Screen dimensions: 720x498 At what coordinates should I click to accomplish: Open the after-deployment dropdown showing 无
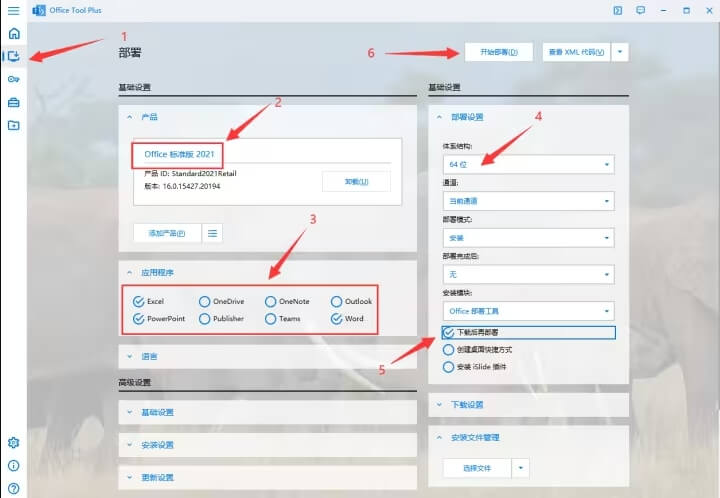coord(529,274)
